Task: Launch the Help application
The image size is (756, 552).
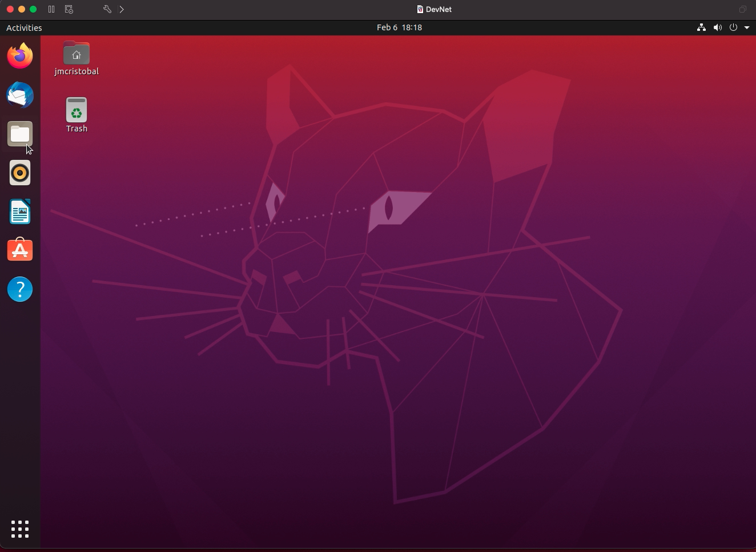Action: (20, 289)
